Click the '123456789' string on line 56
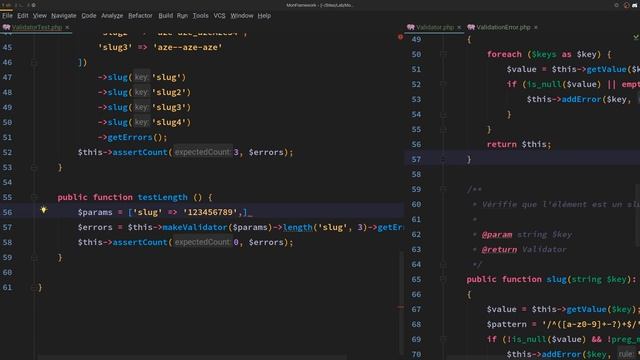The height and width of the screenshot is (360, 640). [210, 212]
